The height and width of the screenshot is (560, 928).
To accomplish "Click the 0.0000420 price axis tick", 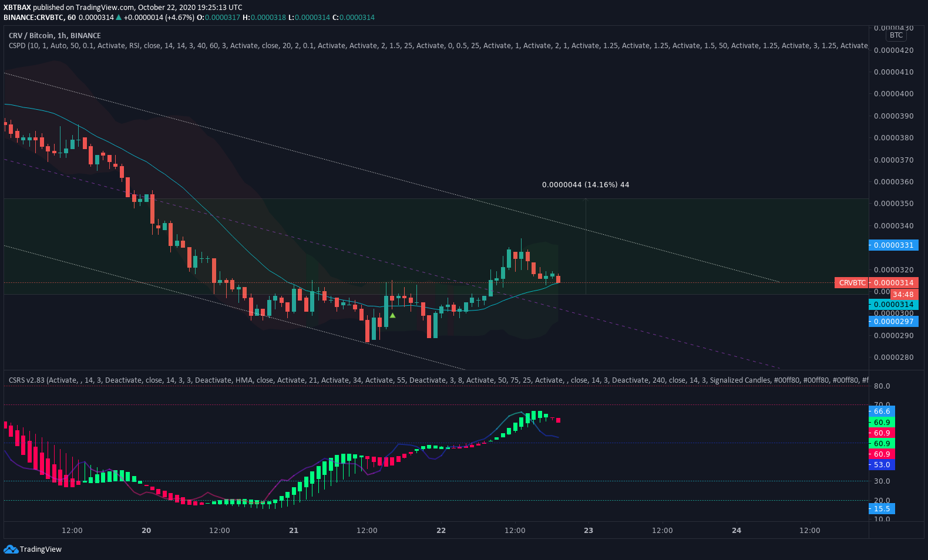I will pyautogui.click(x=894, y=50).
